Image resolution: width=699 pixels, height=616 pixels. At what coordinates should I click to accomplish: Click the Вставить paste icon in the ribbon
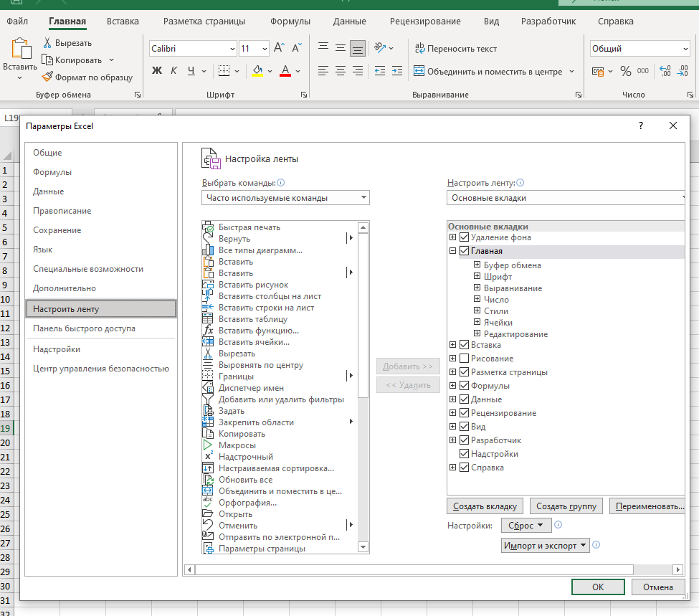point(21,49)
